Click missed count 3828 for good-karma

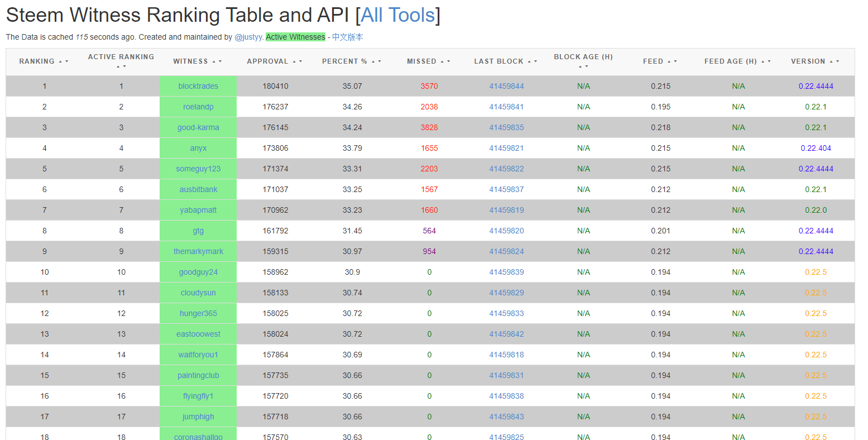[429, 127]
